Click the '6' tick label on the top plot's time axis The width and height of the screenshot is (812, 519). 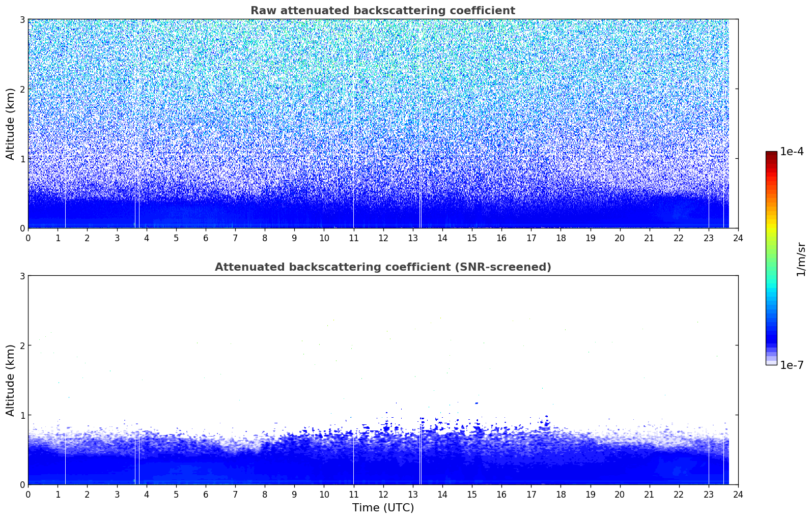(206, 238)
